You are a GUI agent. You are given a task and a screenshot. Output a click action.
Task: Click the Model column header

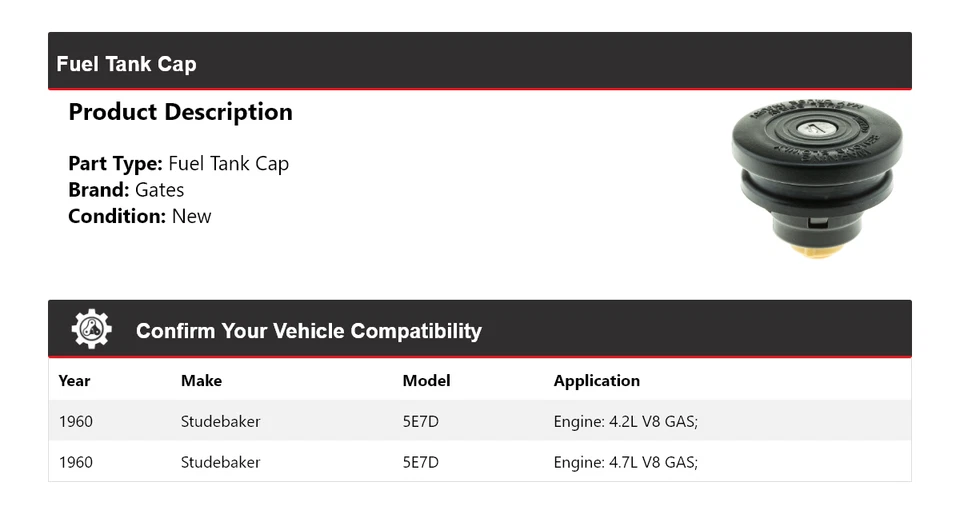tap(426, 380)
